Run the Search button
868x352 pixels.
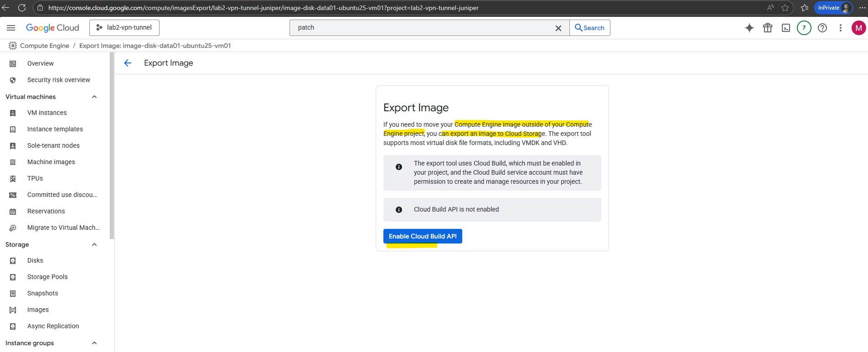click(589, 28)
